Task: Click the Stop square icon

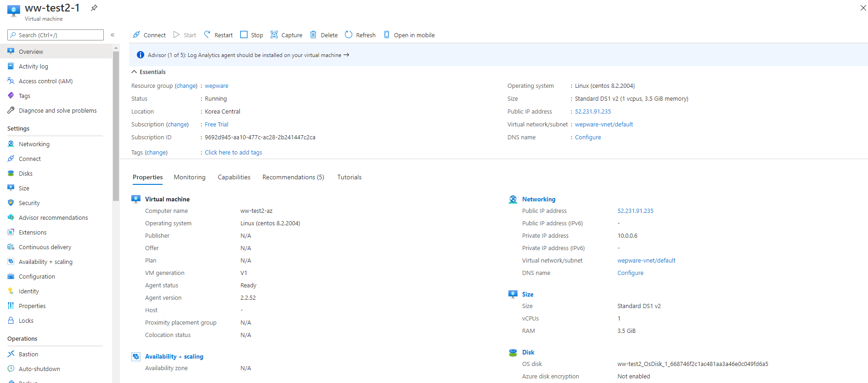Action: 244,34
